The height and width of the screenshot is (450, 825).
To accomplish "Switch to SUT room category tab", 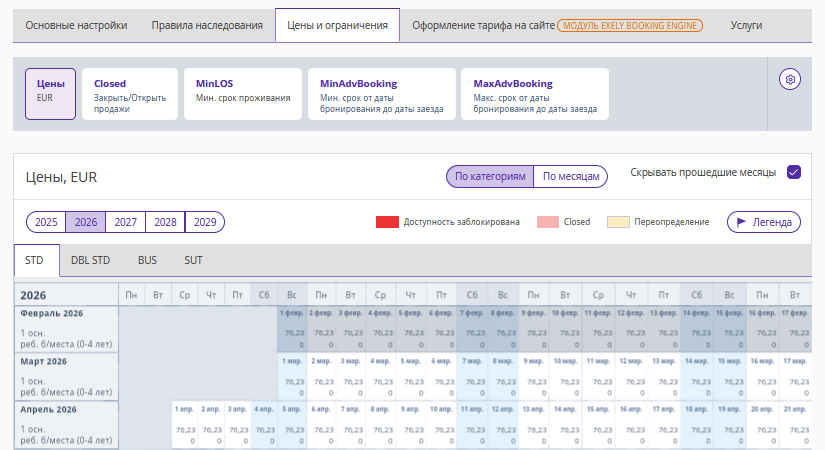I will point(193,260).
